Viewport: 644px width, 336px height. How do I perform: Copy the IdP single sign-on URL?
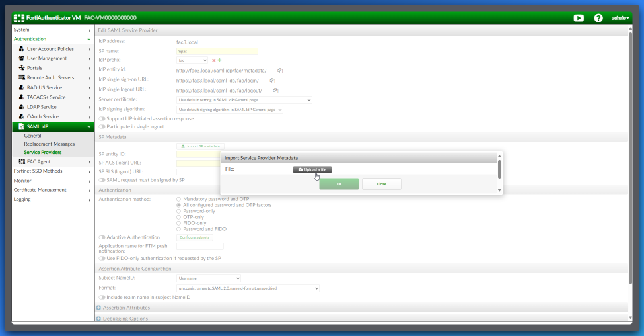coord(272,80)
